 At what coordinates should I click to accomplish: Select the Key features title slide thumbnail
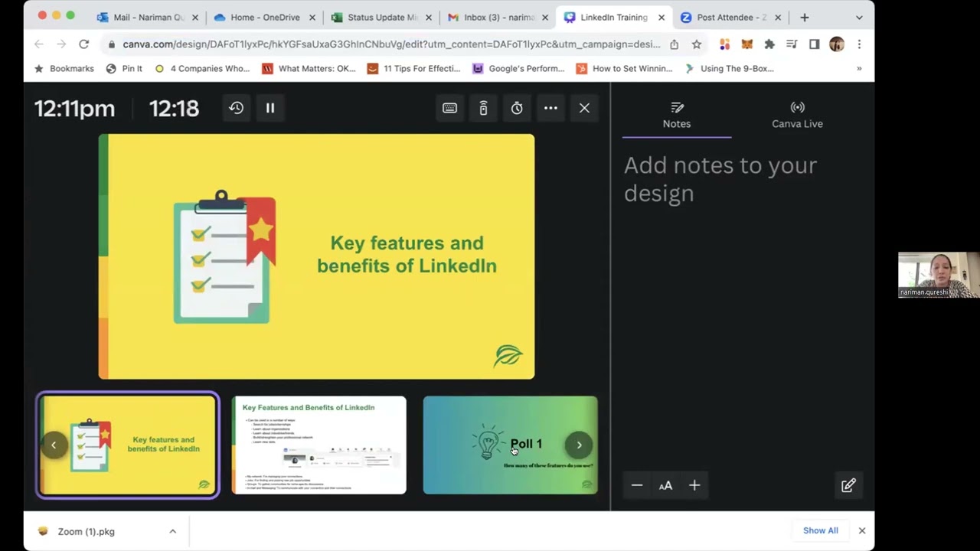(128, 445)
